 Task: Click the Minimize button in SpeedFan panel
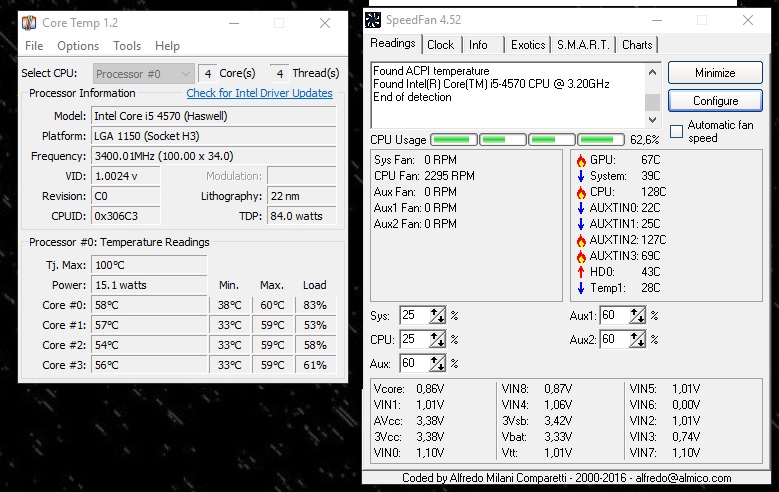click(x=715, y=73)
